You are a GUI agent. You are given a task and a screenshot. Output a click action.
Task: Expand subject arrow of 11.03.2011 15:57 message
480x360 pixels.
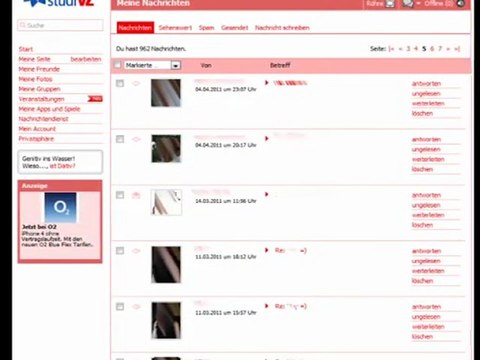(x=267, y=306)
